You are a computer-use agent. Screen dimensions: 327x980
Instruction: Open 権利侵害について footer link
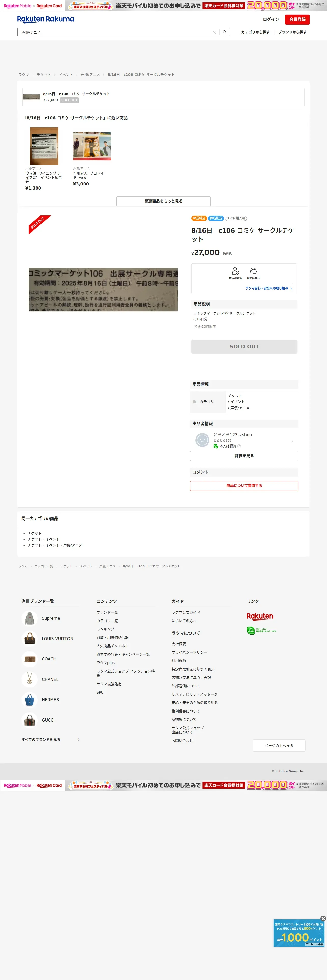pos(186,711)
